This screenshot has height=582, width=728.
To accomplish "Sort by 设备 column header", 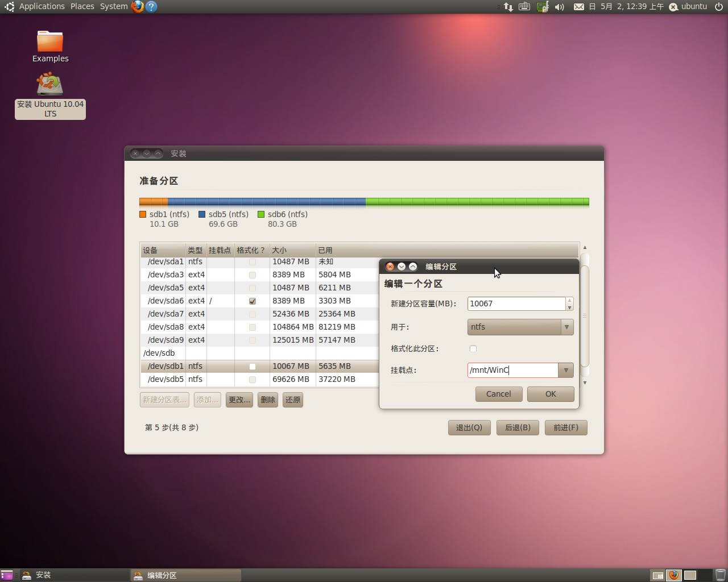I will (163, 250).
